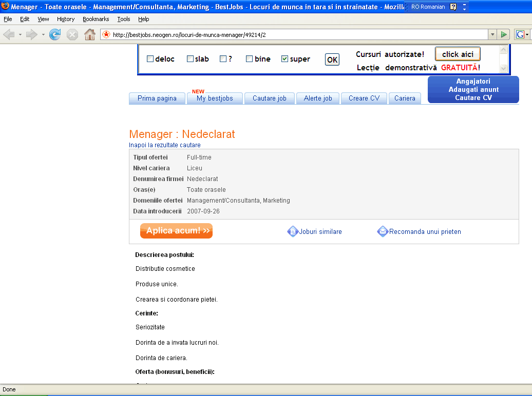The width and height of the screenshot is (532, 396).
Task: Open the View menu
Action: (43, 19)
